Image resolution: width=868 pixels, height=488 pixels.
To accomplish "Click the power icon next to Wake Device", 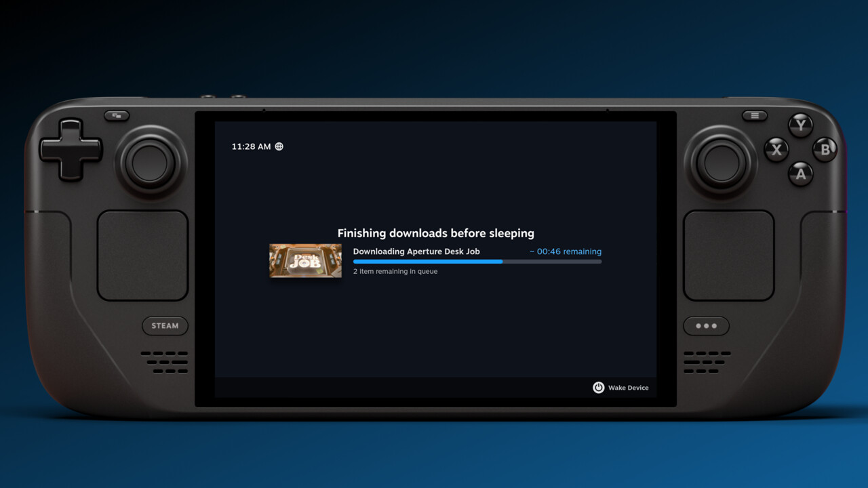I will click(598, 387).
